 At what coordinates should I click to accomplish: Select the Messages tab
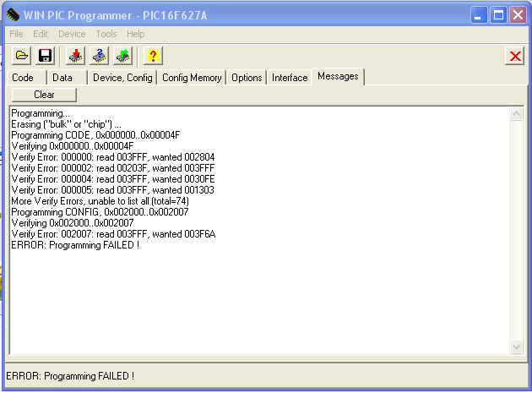(x=338, y=76)
